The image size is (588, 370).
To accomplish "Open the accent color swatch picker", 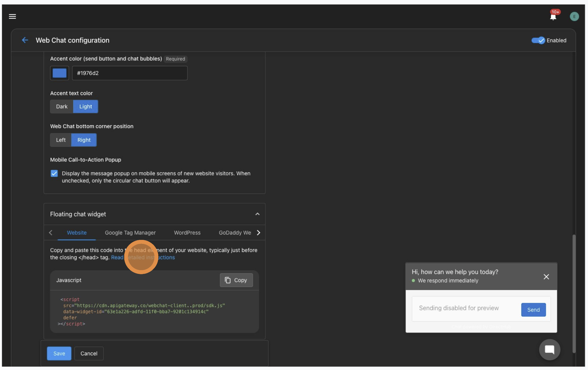I will [59, 73].
